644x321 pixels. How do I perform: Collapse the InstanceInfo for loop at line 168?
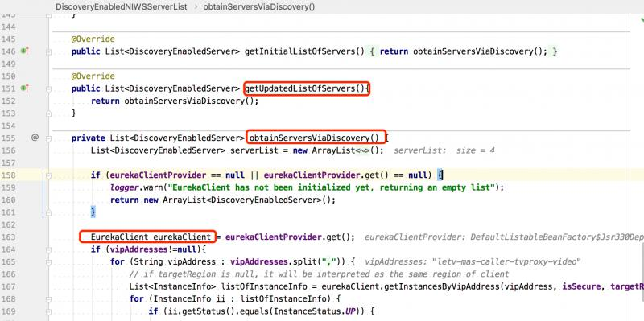tap(48, 298)
